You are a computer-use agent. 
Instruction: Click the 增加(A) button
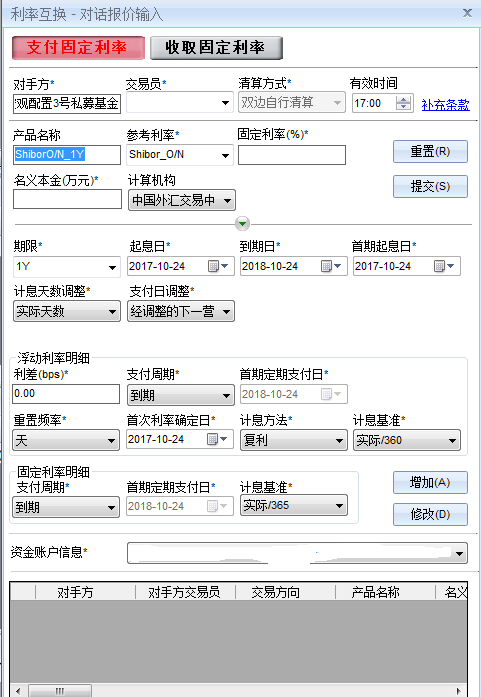click(430, 482)
